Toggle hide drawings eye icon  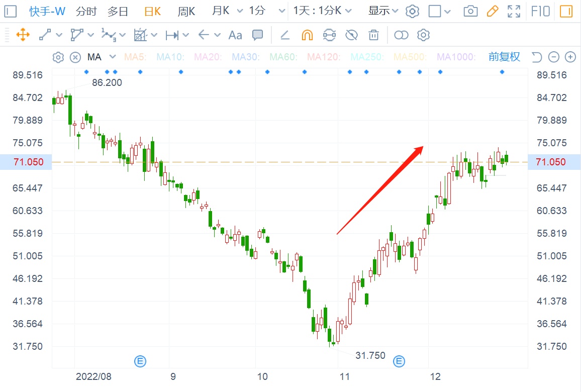click(x=351, y=35)
